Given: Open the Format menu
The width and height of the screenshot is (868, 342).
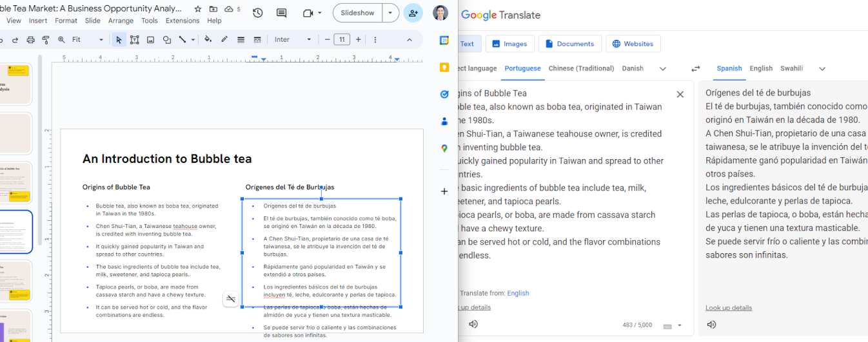Looking at the screenshot, I should pyautogui.click(x=66, y=21).
